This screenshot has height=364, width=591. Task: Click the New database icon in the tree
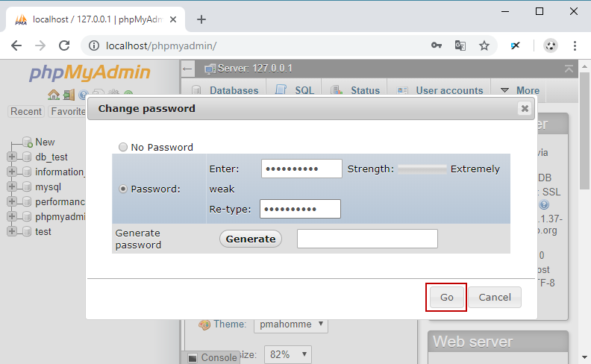coord(27,142)
